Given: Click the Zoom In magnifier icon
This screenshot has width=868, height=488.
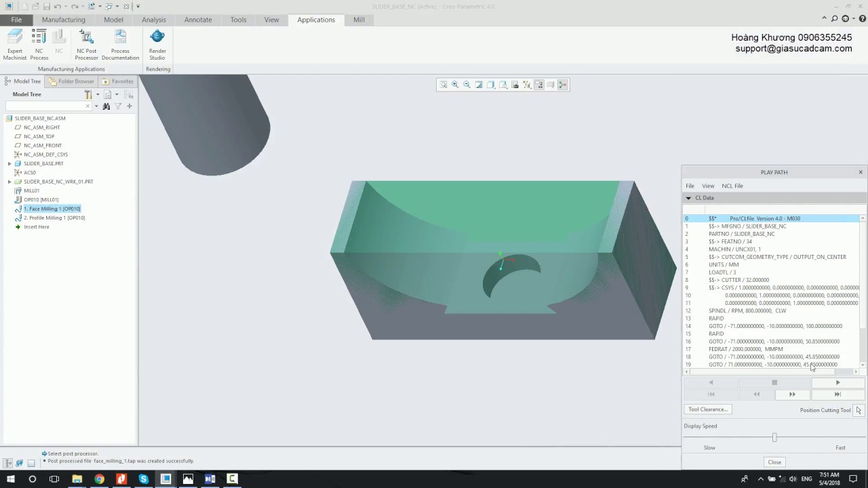Looking at the screenshot, I should click(455, 85).
